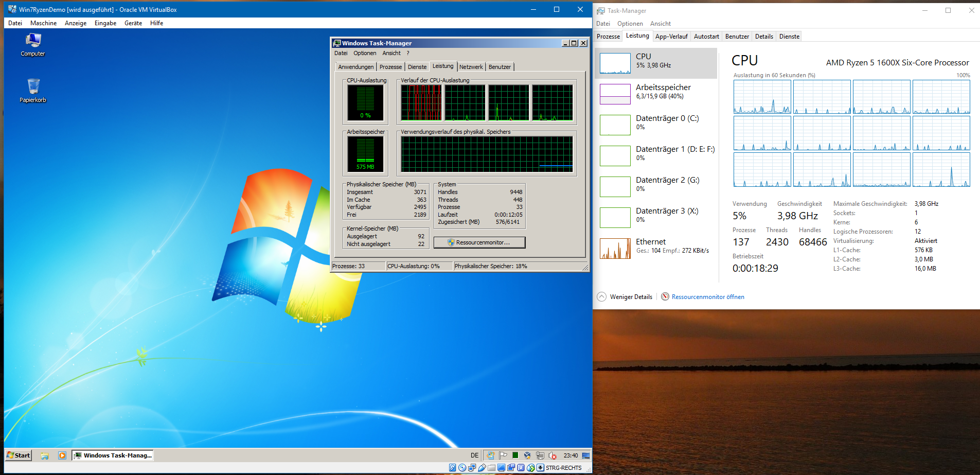Click the Windows Task-Manag... taskbar button
The width and height of the screenshot is (980, 475).
coord(113,455)
